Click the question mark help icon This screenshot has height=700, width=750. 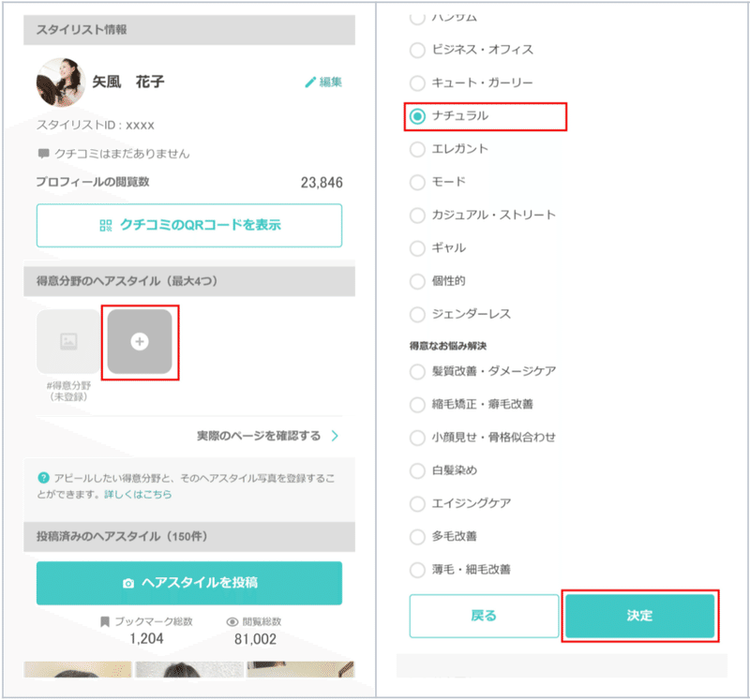coord(43,478)
